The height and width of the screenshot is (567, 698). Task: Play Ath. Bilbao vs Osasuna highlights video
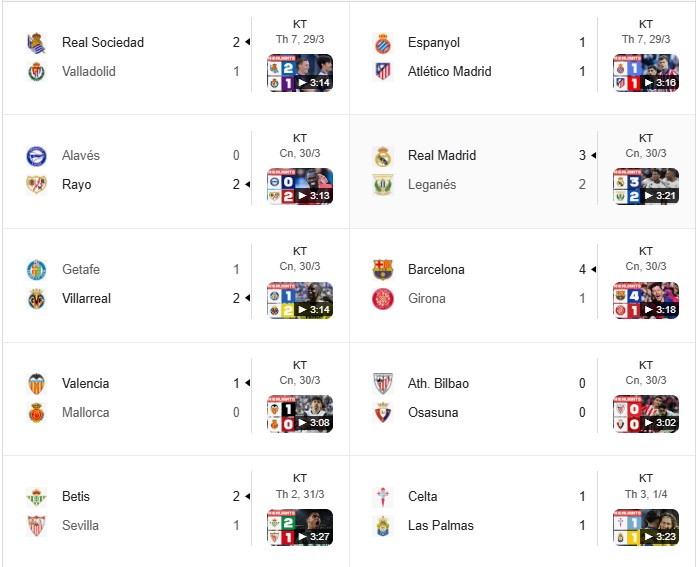tap(646, 413)
